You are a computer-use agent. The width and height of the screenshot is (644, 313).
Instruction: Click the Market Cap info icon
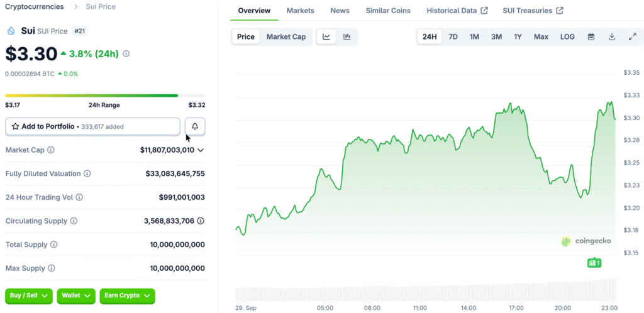point(51,150)
